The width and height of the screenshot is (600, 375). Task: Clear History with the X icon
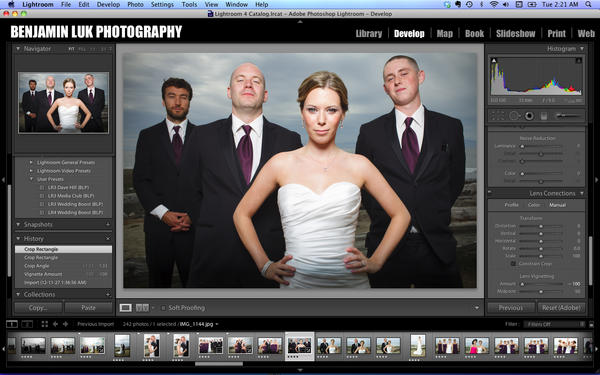pyautogui.click(x=108, y=239)
